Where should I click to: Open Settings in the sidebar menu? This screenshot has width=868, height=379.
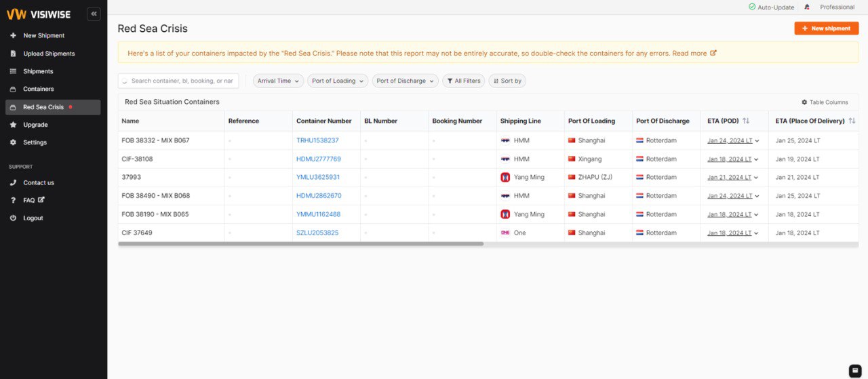(35, 142)
